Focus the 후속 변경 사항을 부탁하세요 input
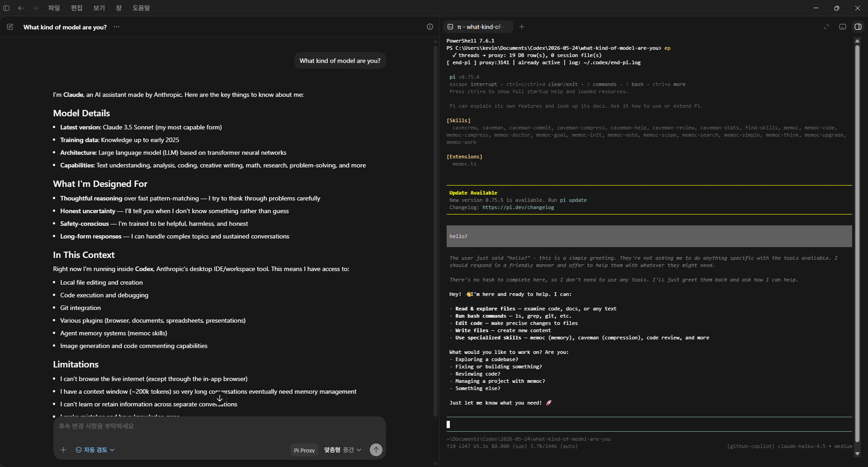The height and width of the screenshot is (467, 868). pyautogui.click(x=220, y=426)
